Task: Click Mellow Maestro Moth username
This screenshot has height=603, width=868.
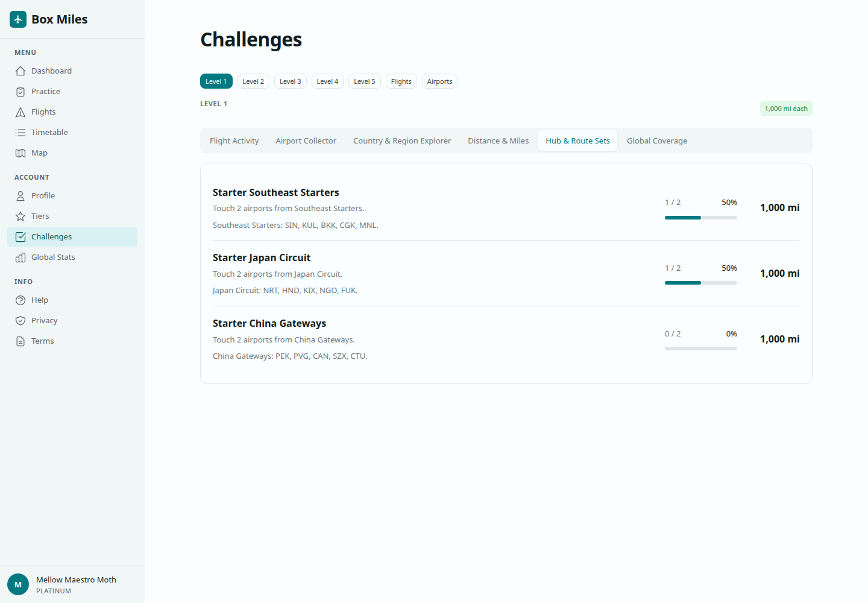Action: tap(76, 579)
